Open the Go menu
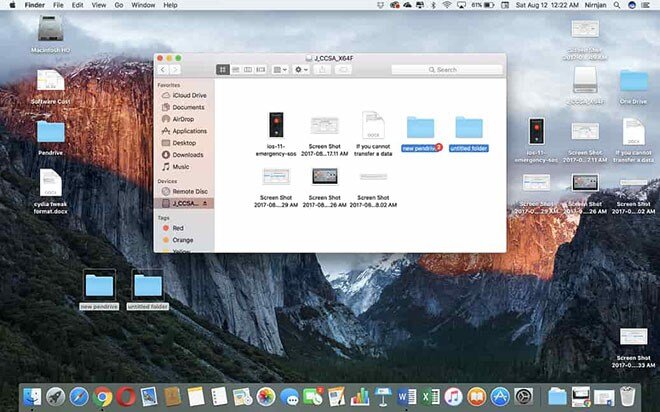The height and width of the screenshot is (412, 660). (119, 5)
